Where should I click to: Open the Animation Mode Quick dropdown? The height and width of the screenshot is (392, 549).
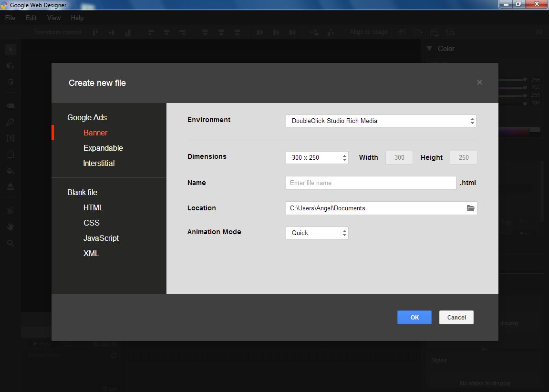317,233
